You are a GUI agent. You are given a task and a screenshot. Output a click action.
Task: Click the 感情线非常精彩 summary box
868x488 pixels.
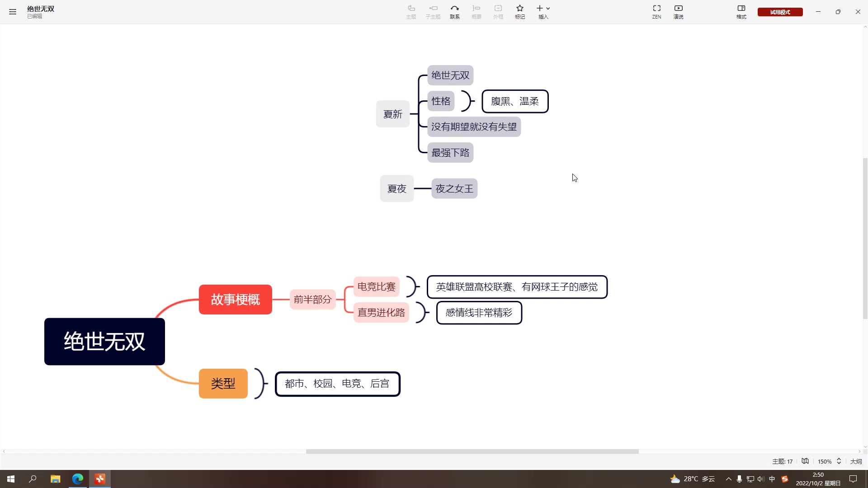point(479,313)
